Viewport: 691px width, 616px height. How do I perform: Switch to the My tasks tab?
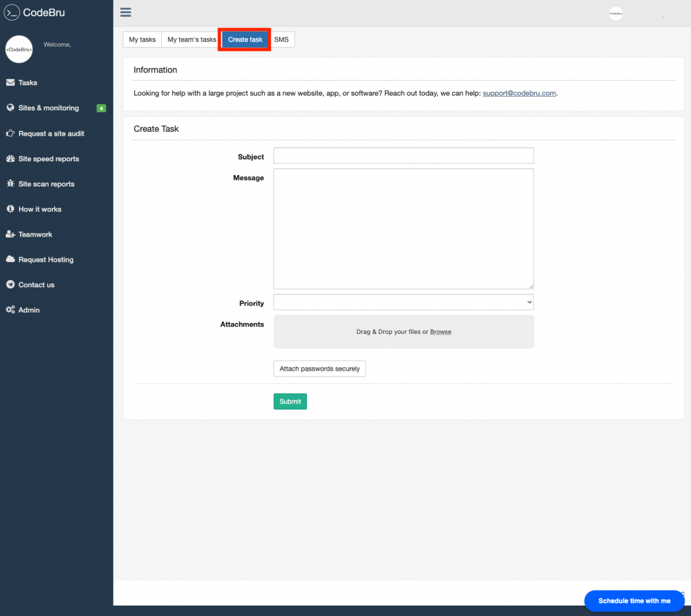[x=142, y=40]
